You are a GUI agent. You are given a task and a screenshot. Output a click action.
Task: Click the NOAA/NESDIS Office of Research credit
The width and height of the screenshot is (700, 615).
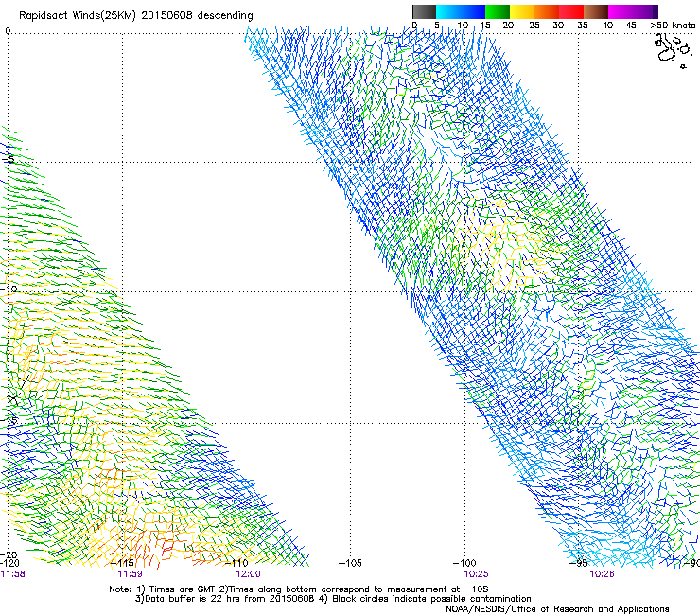(x=557, y=609)
